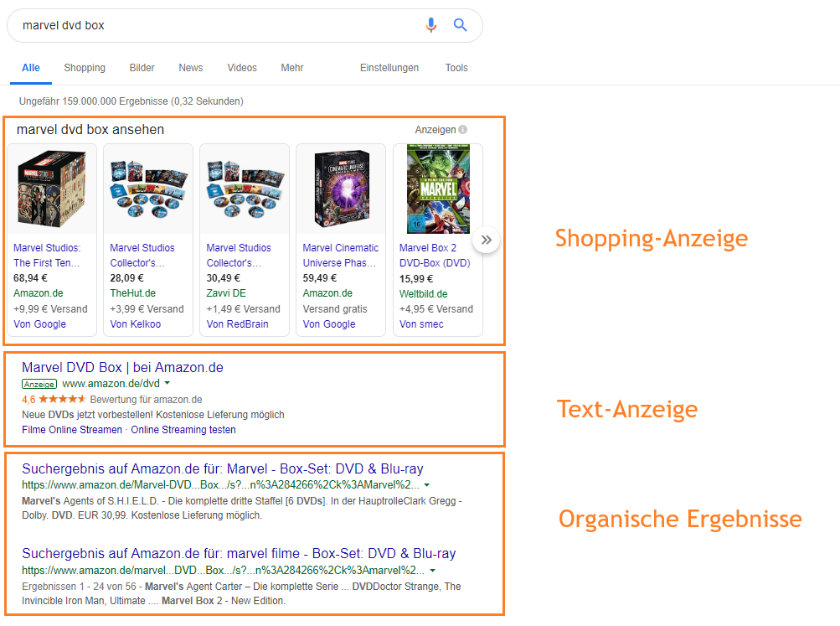This screenshot has width=840, height=626.
Task: Submit search with the magnifying glass icon
Action: pos(460,24)
